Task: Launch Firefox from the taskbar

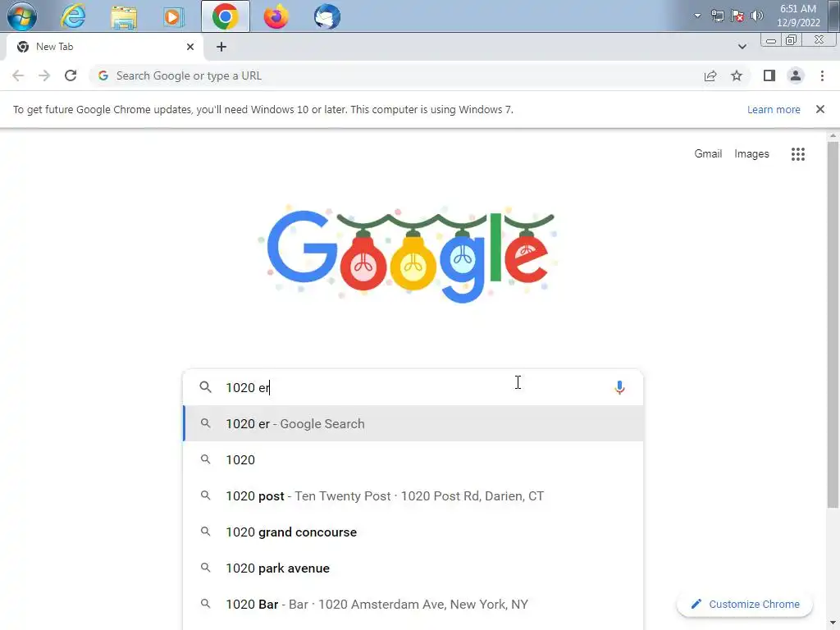Action: coord(276,16)
